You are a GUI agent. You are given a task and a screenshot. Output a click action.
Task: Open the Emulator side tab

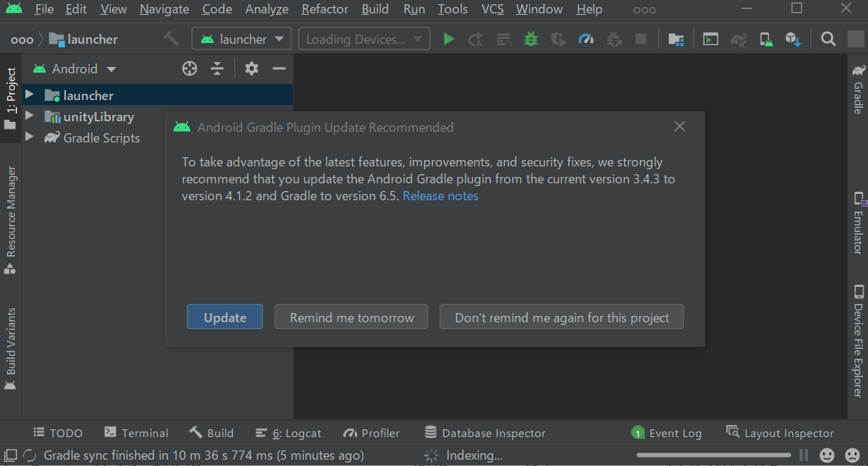click(858, 223)
